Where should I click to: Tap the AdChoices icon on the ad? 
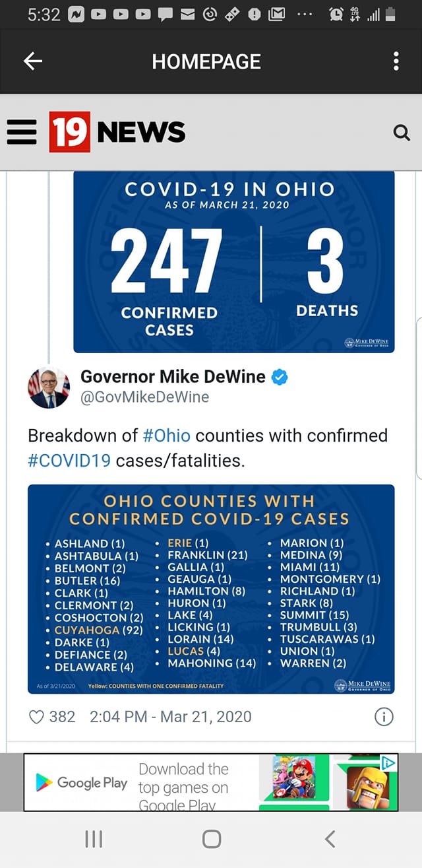(x=390, y=763)
